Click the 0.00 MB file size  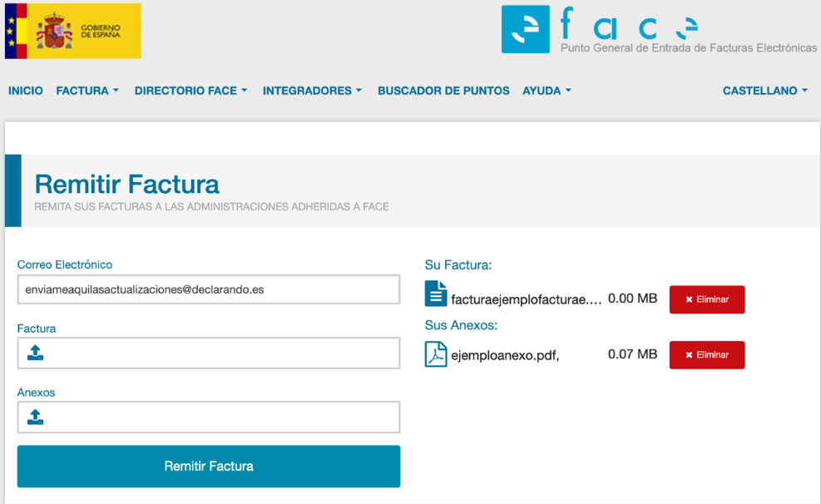tap(632, 299)
